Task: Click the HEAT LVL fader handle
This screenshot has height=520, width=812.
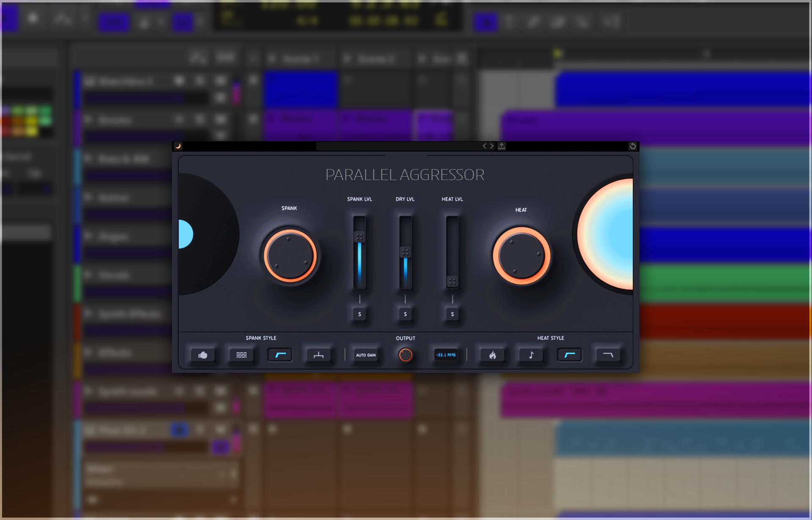Action: pyautogui.click(x=452, y=281)
